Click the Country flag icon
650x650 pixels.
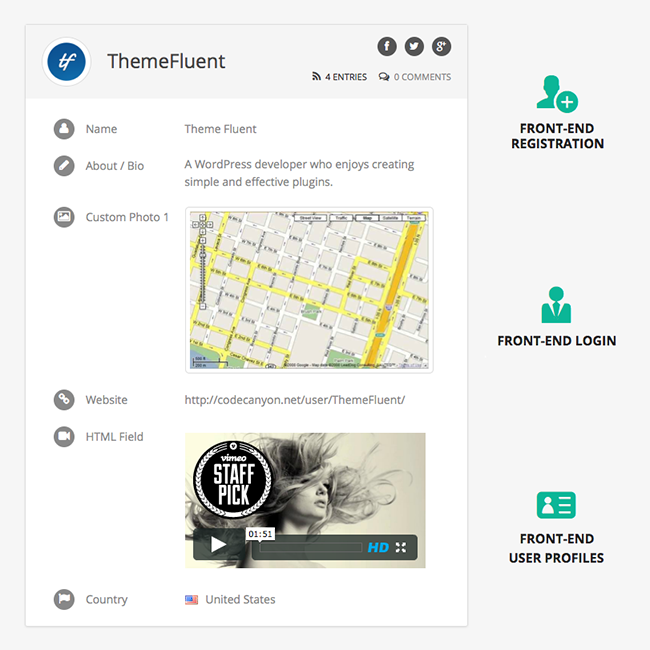pyautogui.click(x=64, y=599)
